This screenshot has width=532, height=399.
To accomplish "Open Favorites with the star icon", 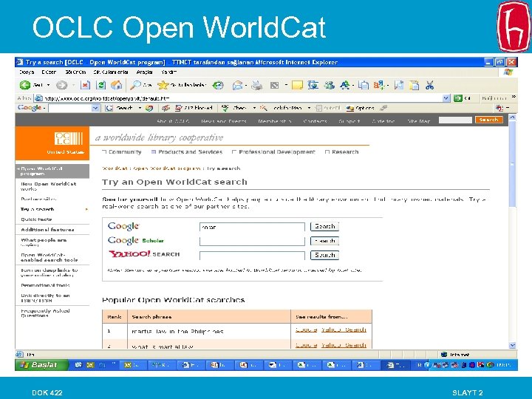I will click(163, 85).
